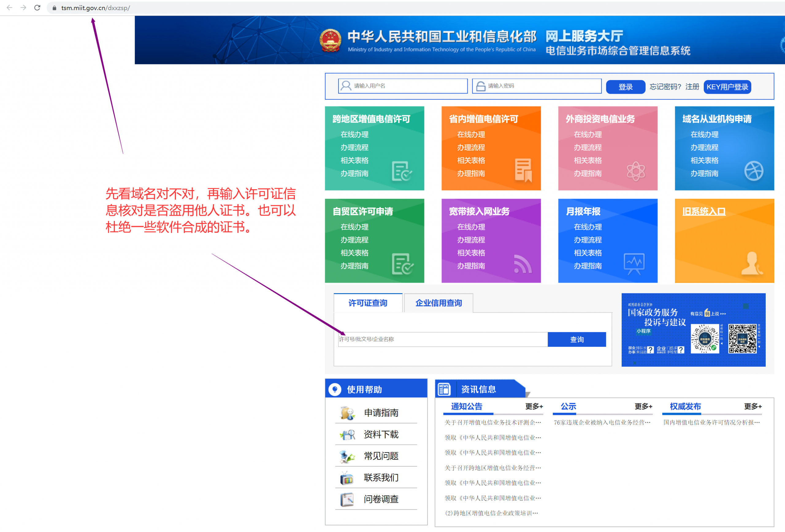
Task: Click 在线办理 under 跨地区增值电信许可
Action: coord(354,134)
